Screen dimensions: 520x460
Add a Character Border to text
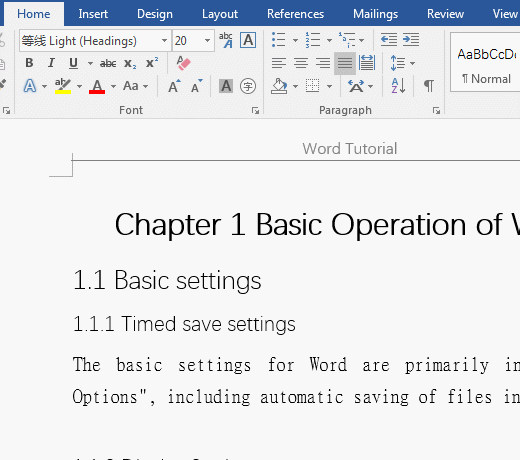[x=248, y=40]
